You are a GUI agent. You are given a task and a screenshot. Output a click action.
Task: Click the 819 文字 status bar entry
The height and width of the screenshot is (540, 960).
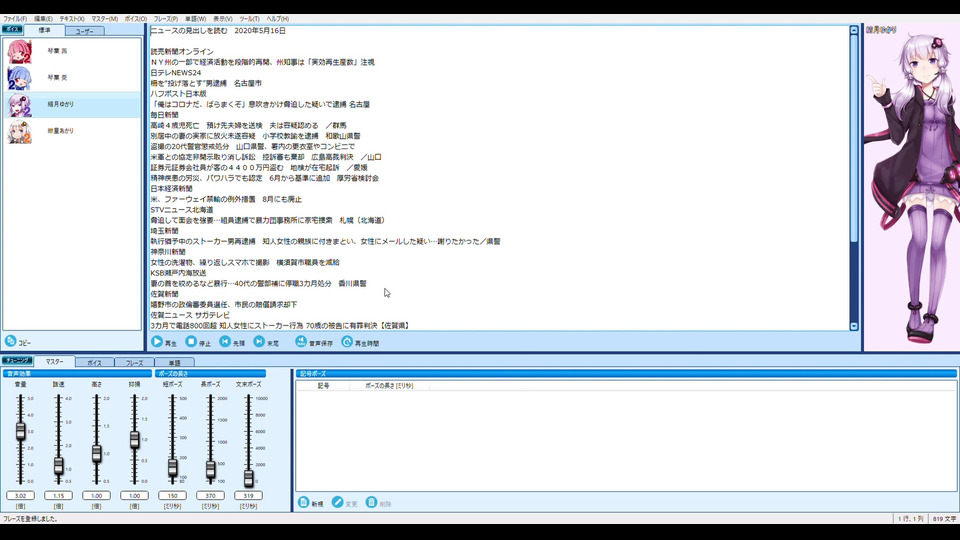(x=944, y=519)
